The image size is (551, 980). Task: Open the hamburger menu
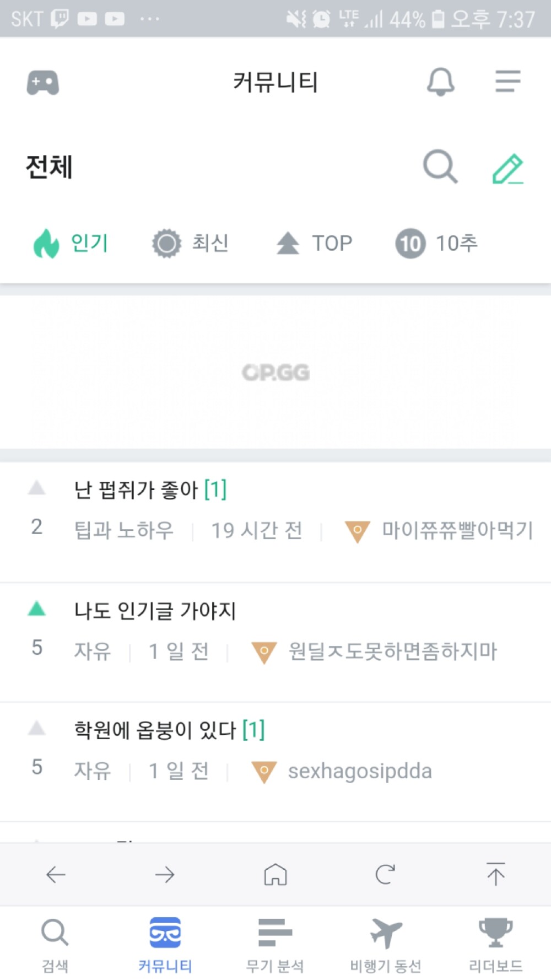click(x=507, y=82)
